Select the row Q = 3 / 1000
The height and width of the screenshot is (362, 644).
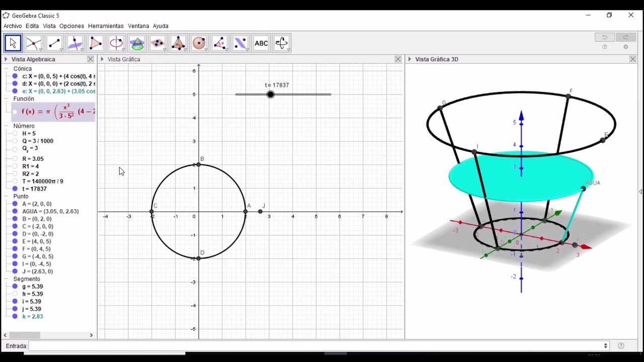tap(38, 141)
